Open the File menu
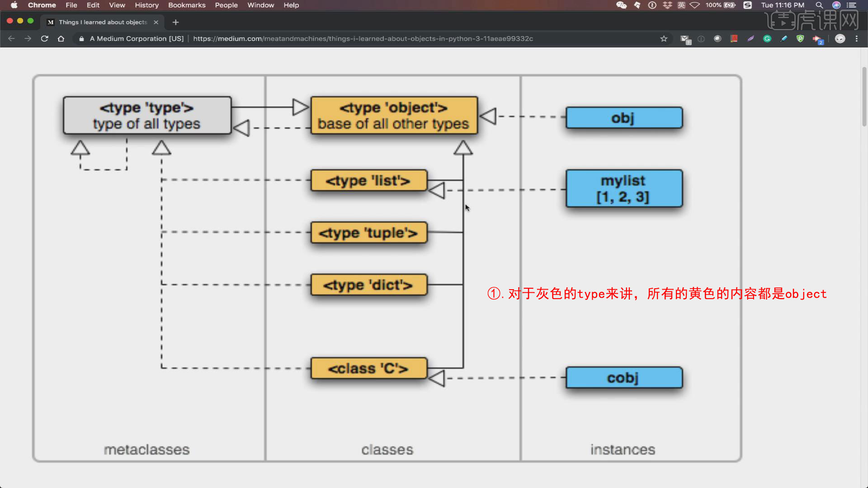This screenshot has height=488, width=868. (71, 5)
